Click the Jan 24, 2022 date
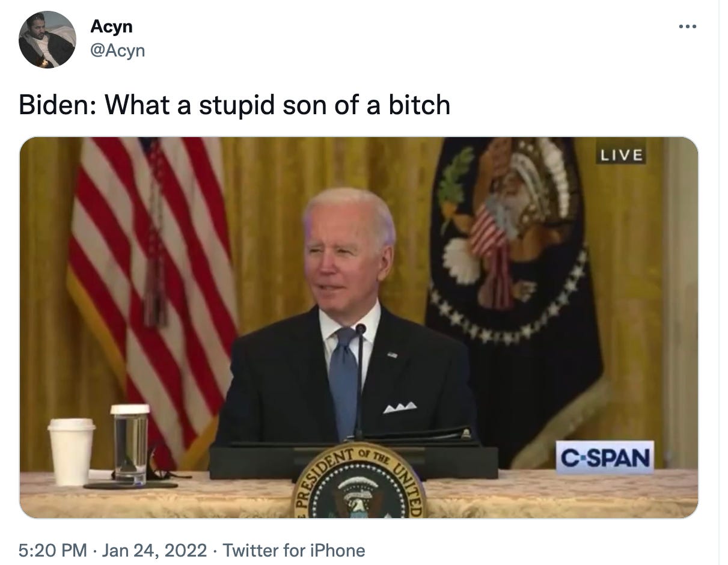The width and height of the screenshot is (728, 565). 154,550
